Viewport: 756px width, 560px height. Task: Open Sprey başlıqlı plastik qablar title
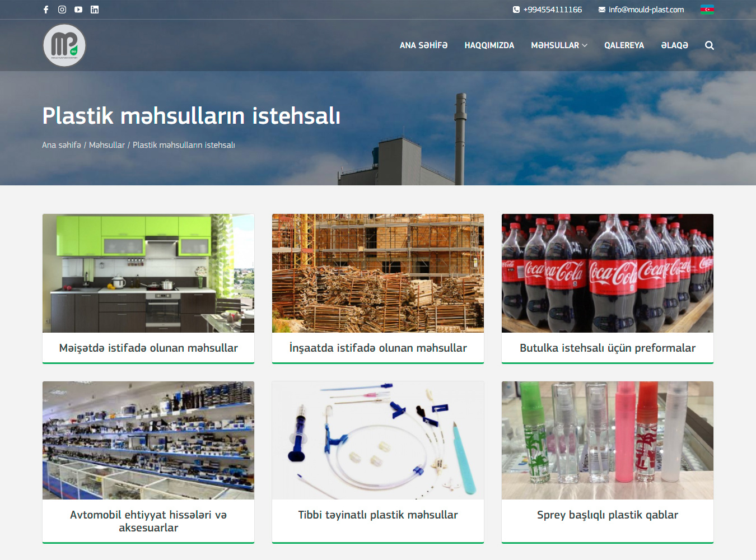click(607, 515)
